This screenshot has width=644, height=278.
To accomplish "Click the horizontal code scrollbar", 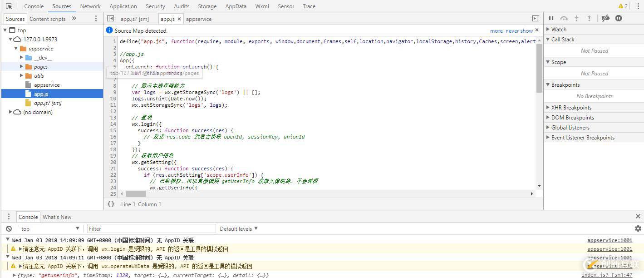I will (136, 194).
